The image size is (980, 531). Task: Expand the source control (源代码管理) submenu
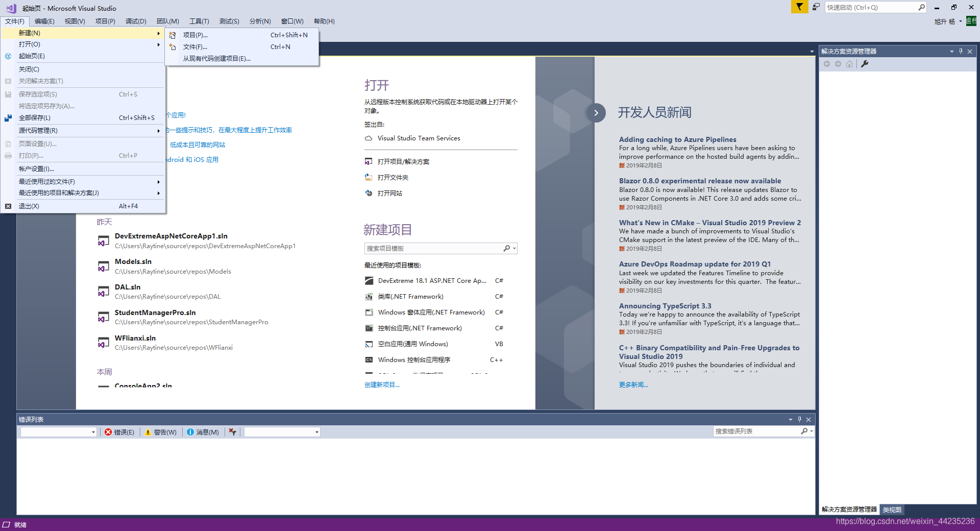[x=83, y=131]
